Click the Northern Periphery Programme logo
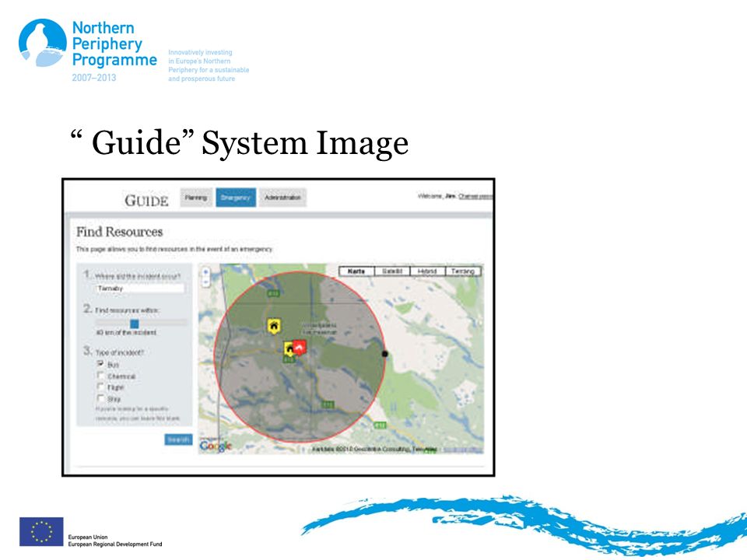 pyautogui.click(x=88, y=50)
